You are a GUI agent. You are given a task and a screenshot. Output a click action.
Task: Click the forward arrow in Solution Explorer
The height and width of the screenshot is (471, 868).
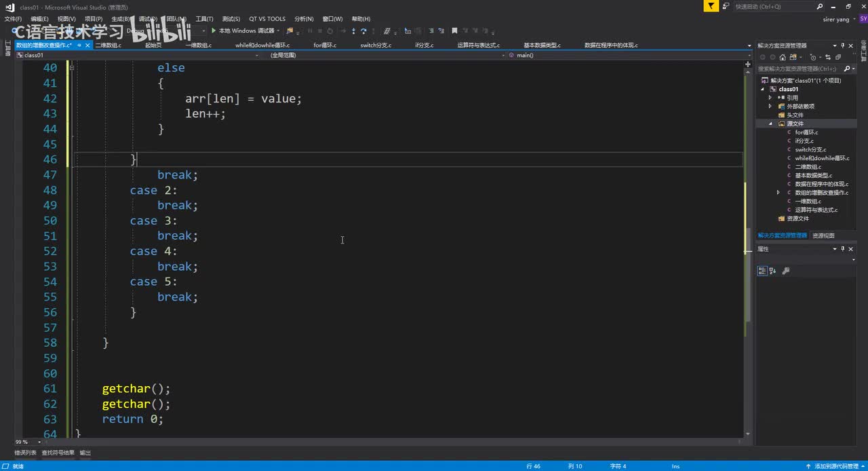coord(772,58)
